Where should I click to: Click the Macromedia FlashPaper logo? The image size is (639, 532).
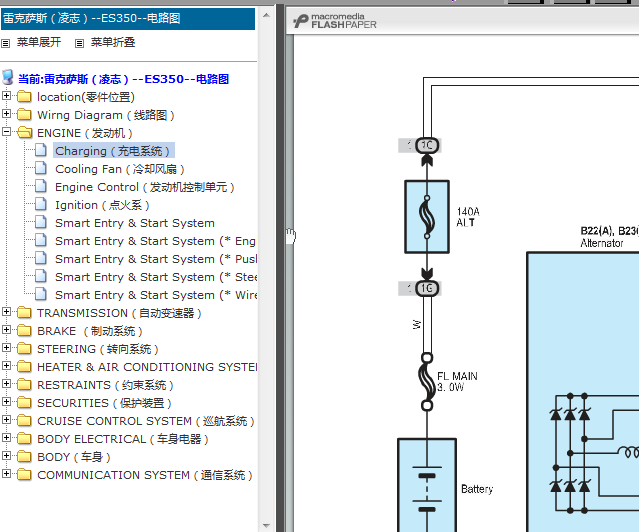pyautogui.click(x=334, y=21)
